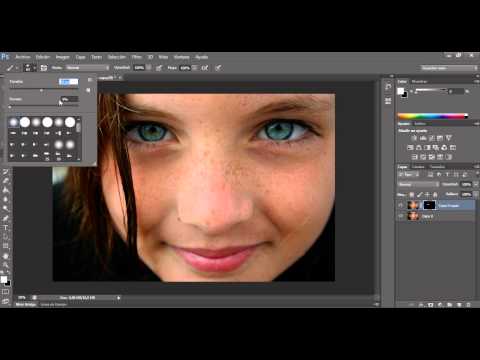Toggle pressure for size icon

pos(218,68)
